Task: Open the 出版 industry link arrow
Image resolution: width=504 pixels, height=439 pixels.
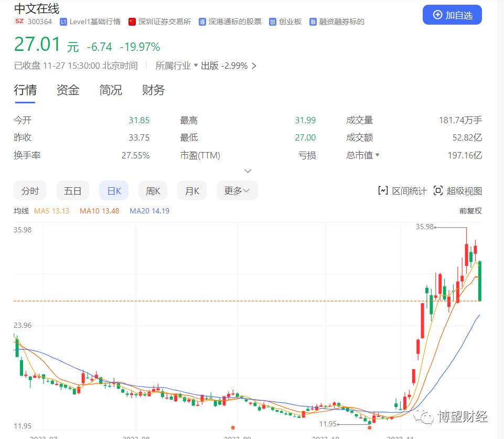Action: point(254,66)
